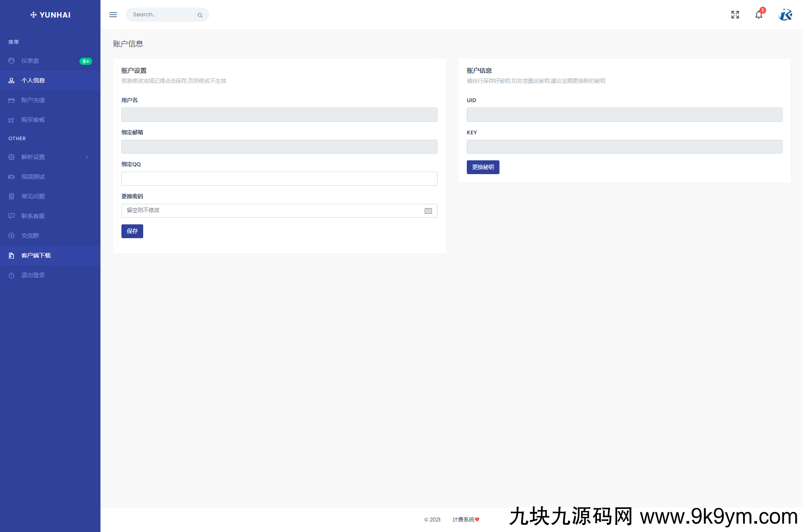The image size is (803, 532).
Task: Select the 账户充值 card icon
Action: [x=11, y=100]
